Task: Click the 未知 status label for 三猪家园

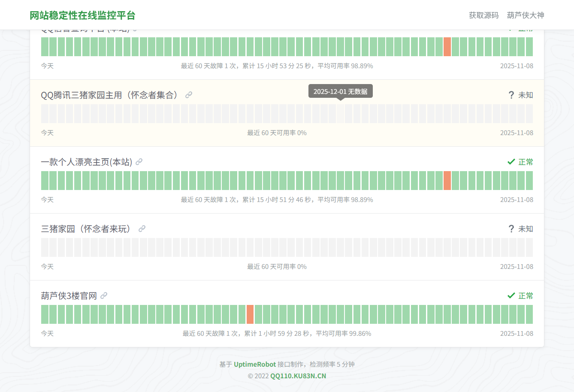Action: 526,229
